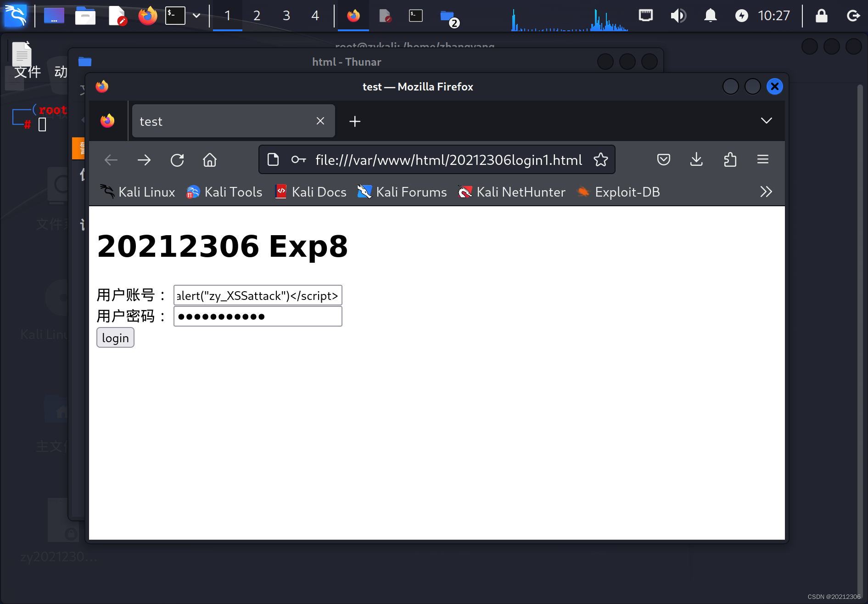
Task: Open the Kali dragon applications menu
Action: tap(15, 16)
